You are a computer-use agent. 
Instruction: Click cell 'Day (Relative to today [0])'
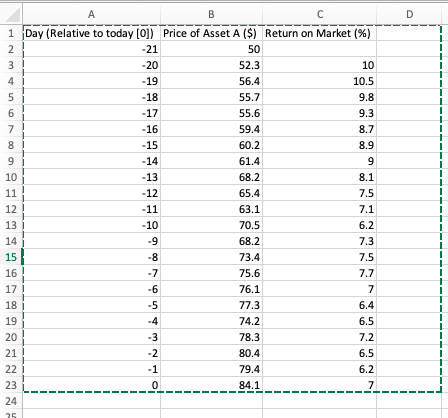point(92,33)
